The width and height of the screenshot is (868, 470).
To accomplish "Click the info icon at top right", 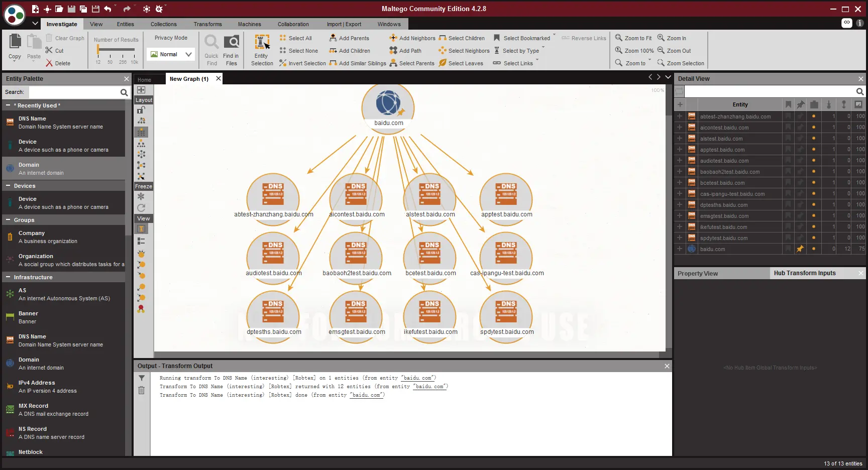I will (x=859, y=23).
